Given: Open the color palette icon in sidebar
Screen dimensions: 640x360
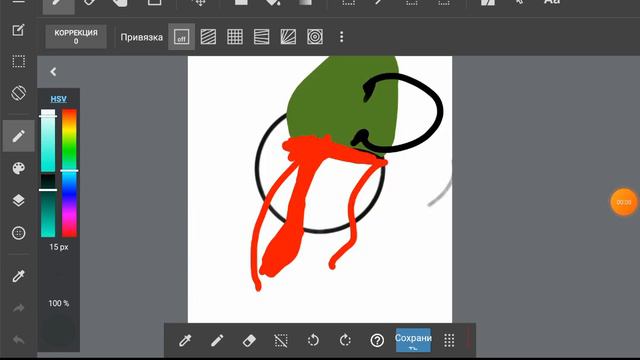Looking at the screenshot, I should pos(18,168).
